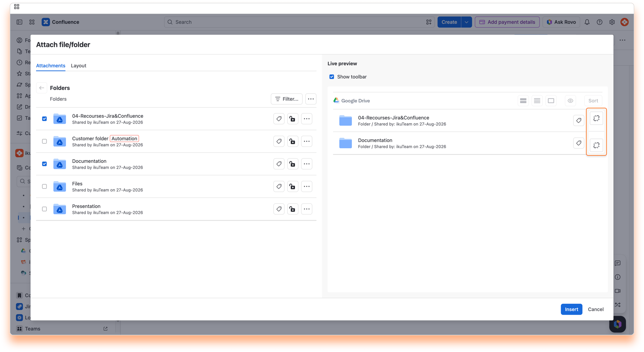Screen dimensions: 644x352
Task: Select the Attachments tab
Action: [51, 66]
